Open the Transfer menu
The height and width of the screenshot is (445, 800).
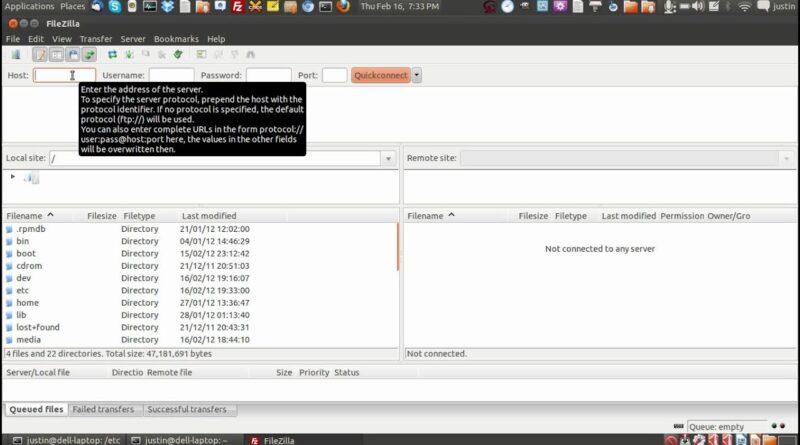96,39
